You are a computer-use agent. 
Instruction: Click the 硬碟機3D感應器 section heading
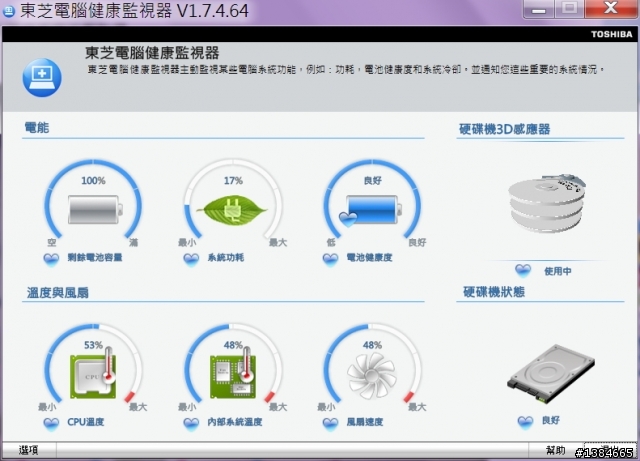(x=504, y=129)
